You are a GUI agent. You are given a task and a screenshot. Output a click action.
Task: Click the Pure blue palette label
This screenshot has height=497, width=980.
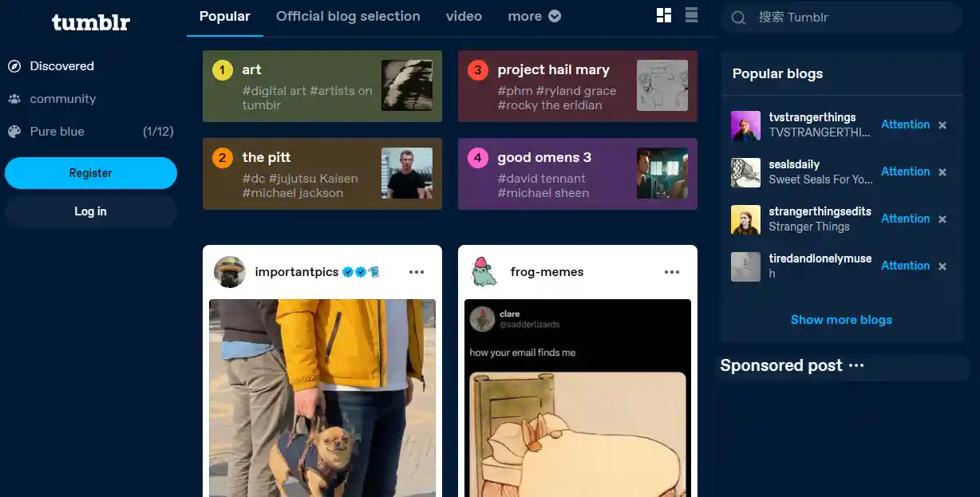click(x=57, y=132)
